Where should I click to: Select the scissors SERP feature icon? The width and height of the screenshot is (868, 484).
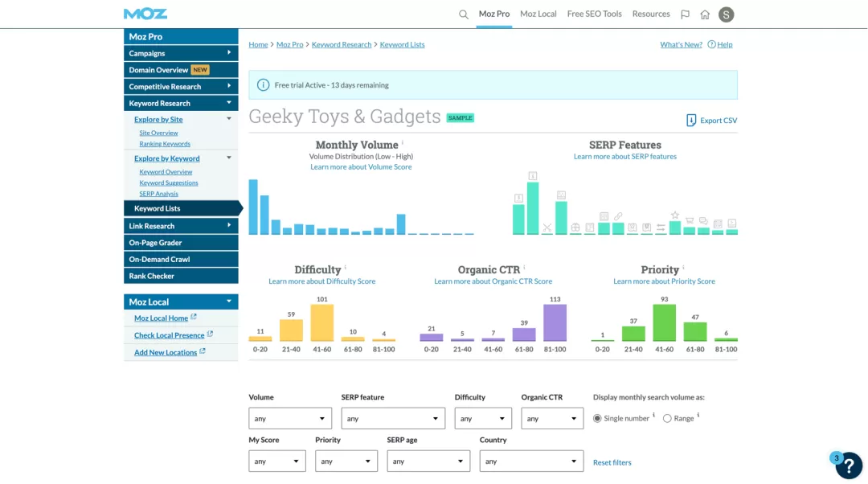[547, 227]
